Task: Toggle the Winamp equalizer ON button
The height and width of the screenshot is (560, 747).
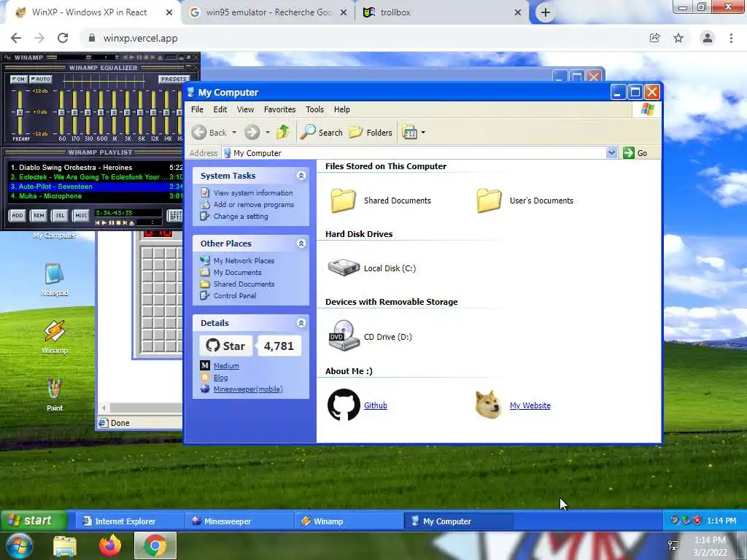Action: [19, 79]
